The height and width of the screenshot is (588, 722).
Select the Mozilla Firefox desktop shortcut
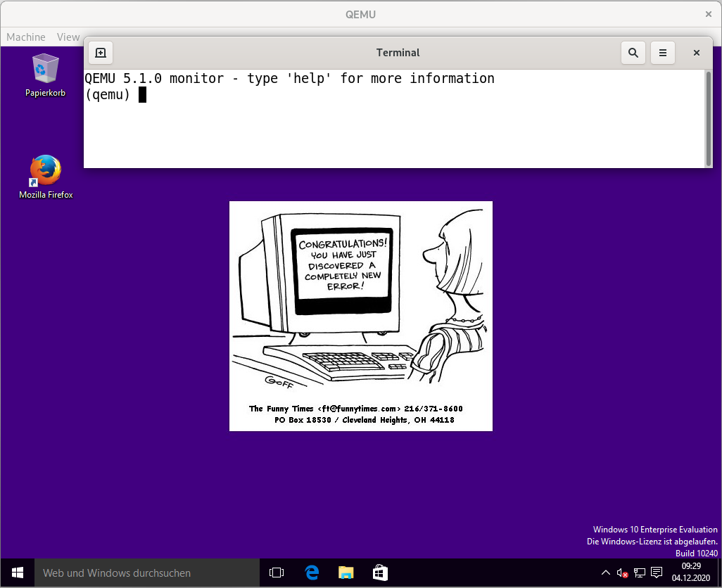pyautogui.click(x=46, y=177)
